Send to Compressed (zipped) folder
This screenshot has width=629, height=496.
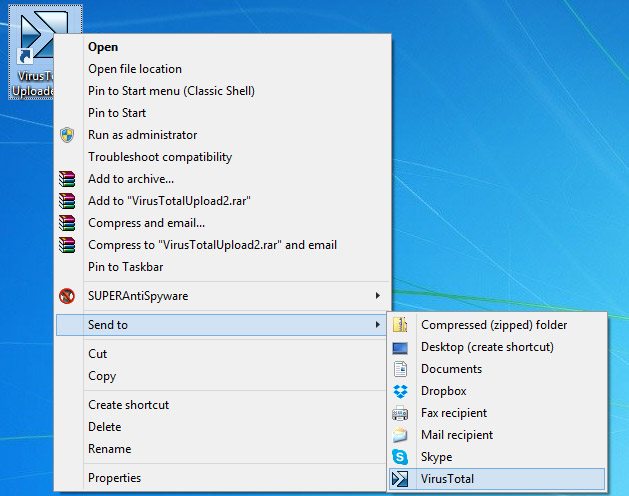(497, 325)
